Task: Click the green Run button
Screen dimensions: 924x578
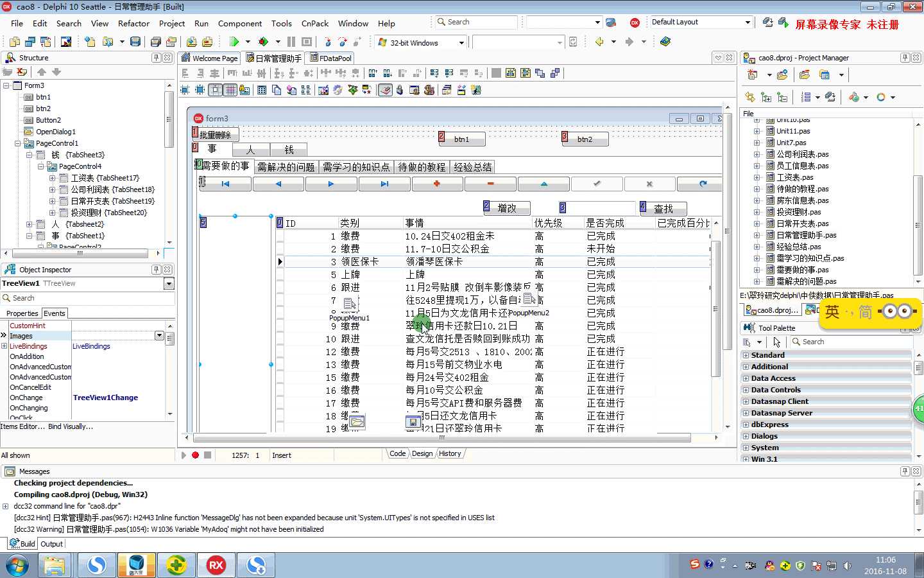Action: (234, 42)
